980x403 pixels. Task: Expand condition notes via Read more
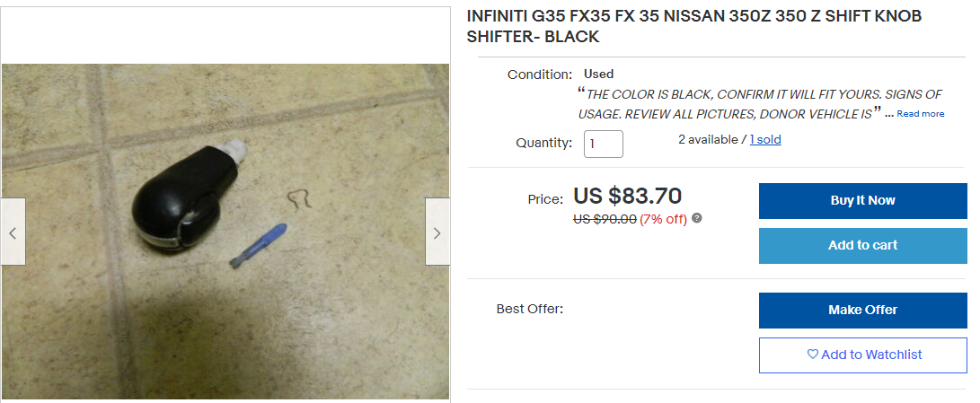click(x=920, y=114)
